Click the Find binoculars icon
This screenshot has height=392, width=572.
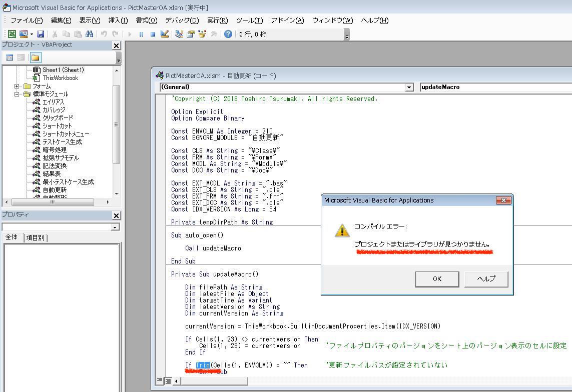pos(90,34)
